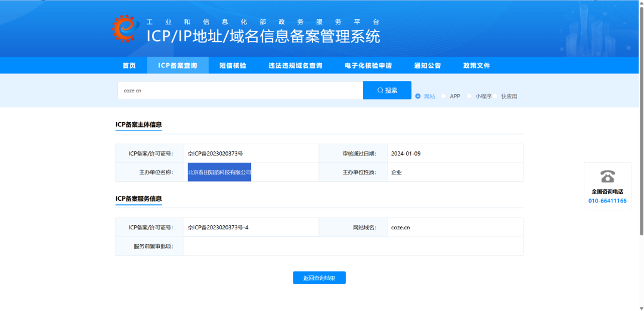This screenshot has height=311, width=644.
Task: Click the 主办单位名称 label
Action: click(x=156, y=172)
